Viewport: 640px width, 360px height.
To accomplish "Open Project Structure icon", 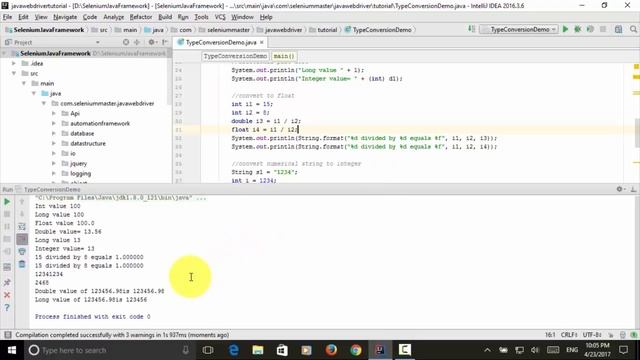I will point(619,29).
